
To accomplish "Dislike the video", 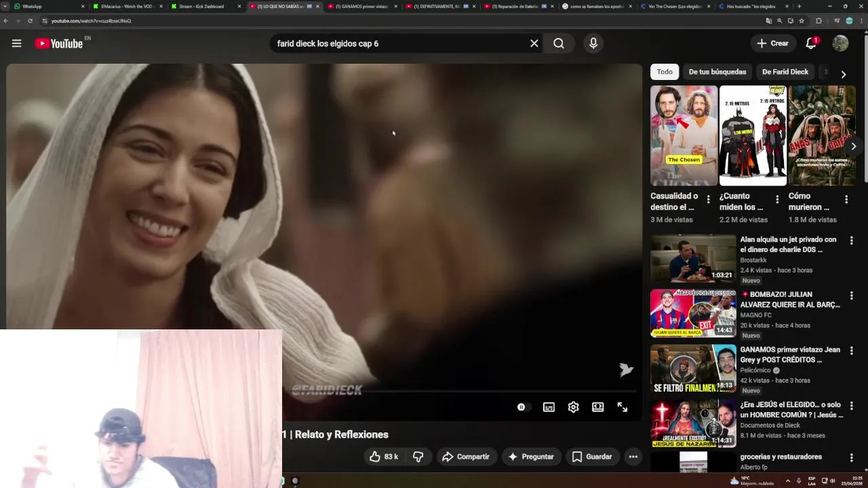I will click(x=418, y=457).
